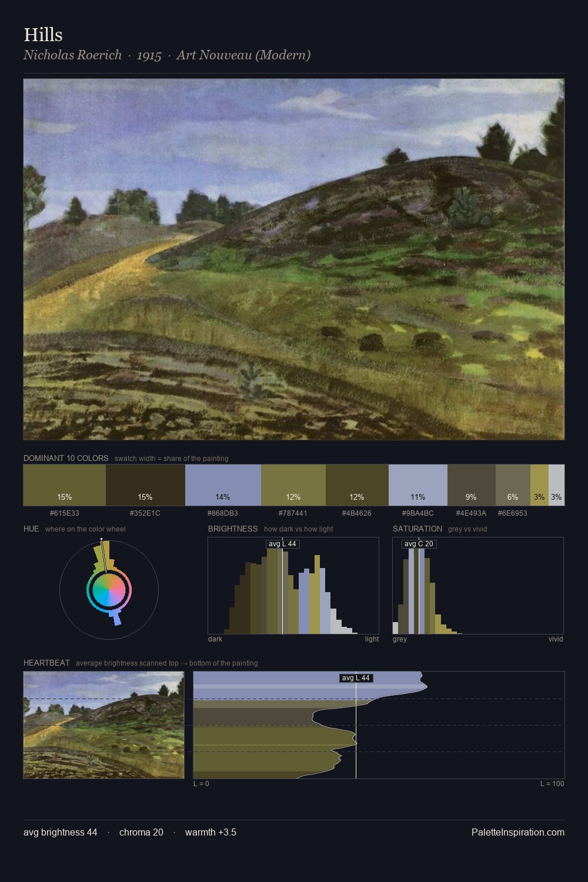
Task: Click the 'avg C 20' saturation label
Action: (x=419, y=544)
